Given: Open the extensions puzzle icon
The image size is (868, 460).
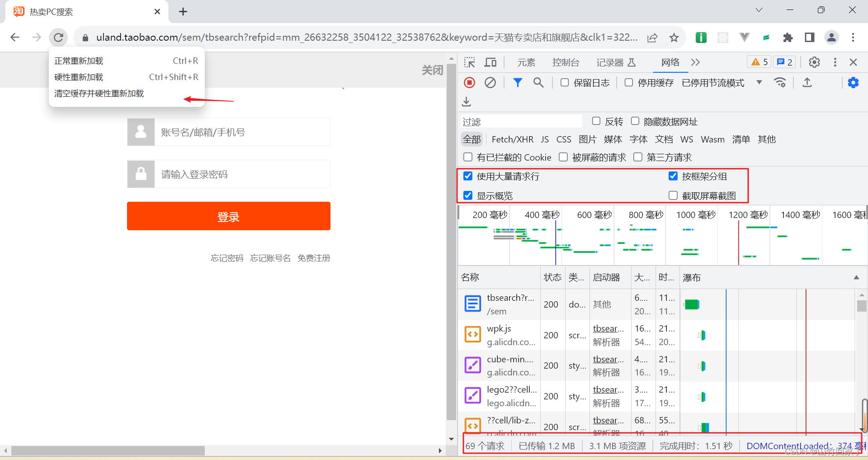Looking at the screenshot, I should [788, 38].
